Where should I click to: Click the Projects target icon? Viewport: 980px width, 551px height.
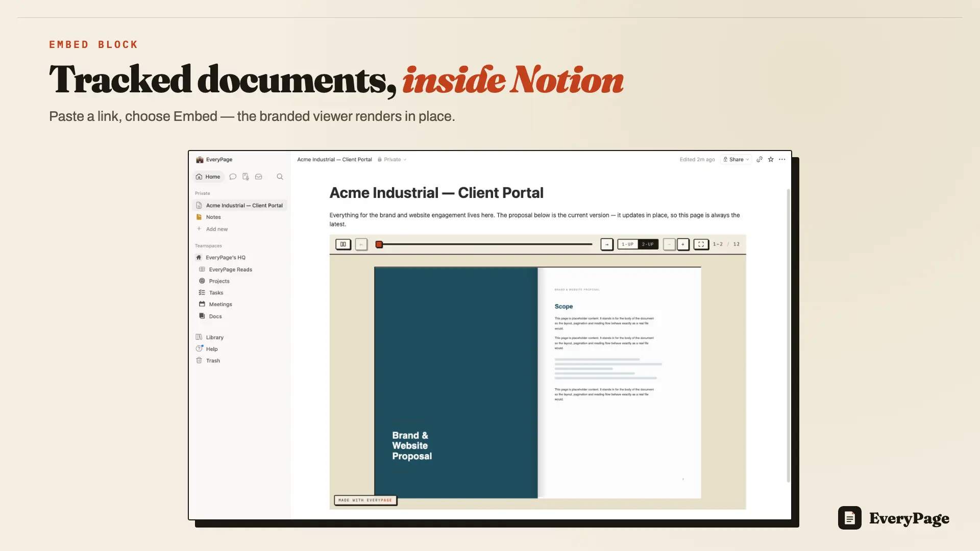[x=202, y=281]
